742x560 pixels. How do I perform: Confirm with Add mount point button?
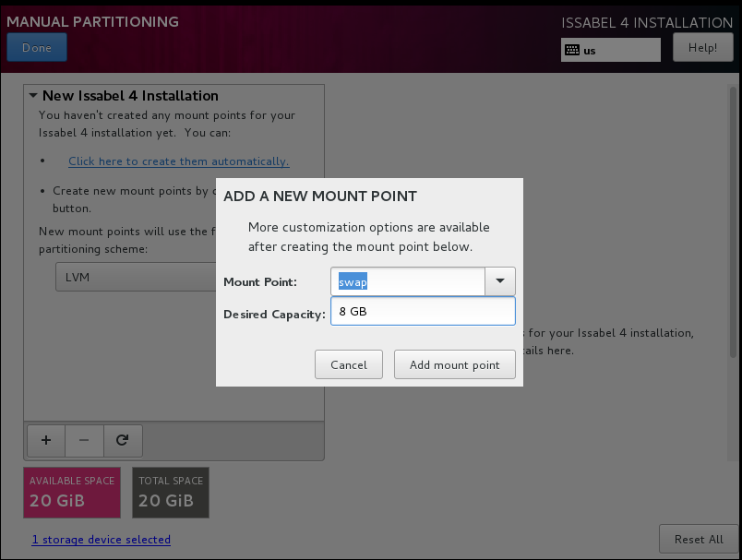click(x=454, y=364)
